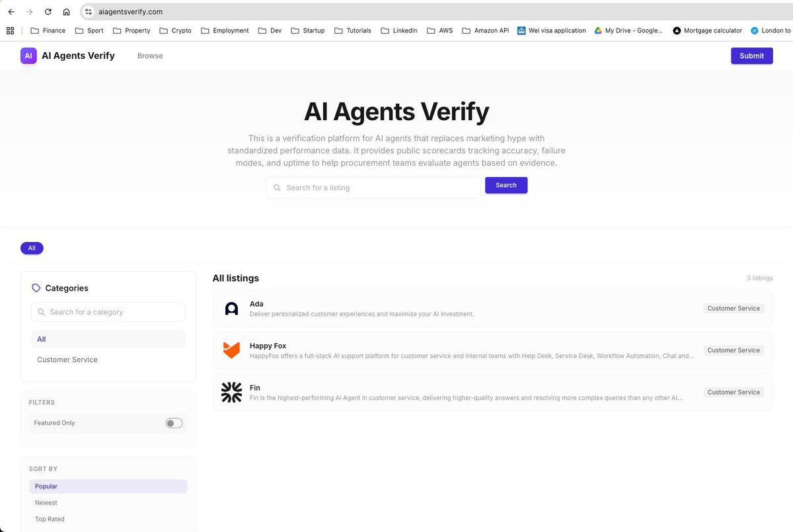Click the AI Agents Verify site title
Screen dimensions: 793x532
(78, 56)
